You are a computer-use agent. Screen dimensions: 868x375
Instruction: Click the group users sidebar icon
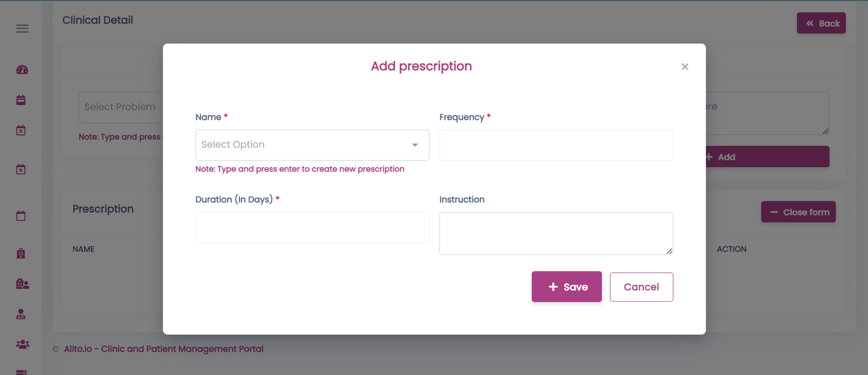click(x=23, y=345)
